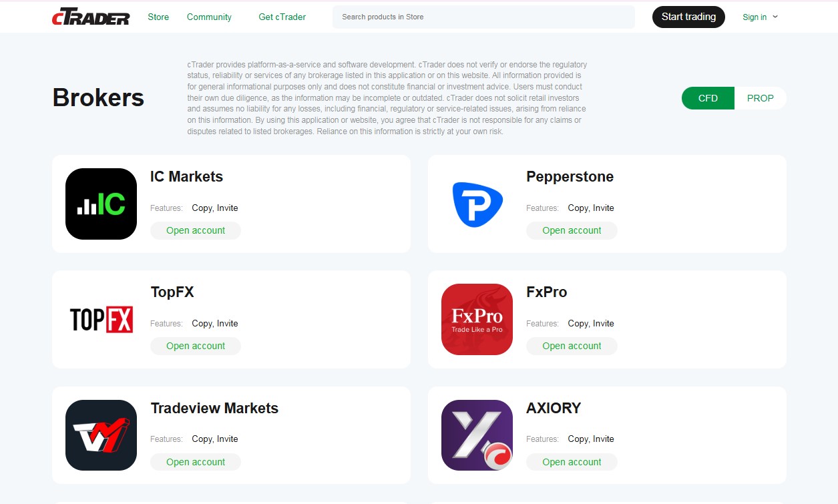Open the Invite feature under Pepperstone
The image size is (838, 504).
point(605,208)
